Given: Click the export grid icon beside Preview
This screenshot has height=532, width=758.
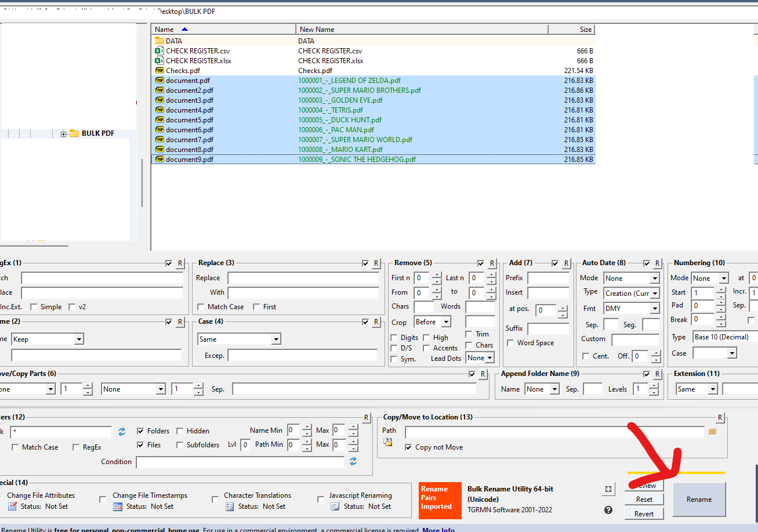Looking at the screenshot, I should coord(608,489).
